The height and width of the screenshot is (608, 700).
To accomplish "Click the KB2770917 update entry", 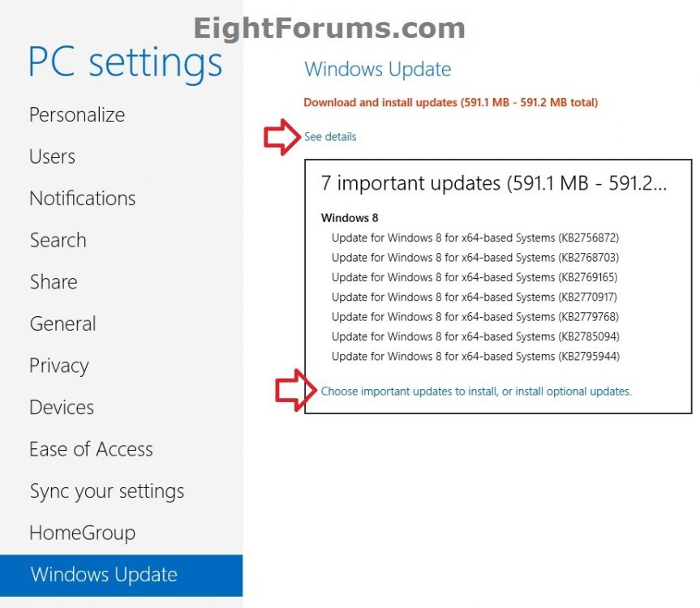I will [x=475, y=297].
